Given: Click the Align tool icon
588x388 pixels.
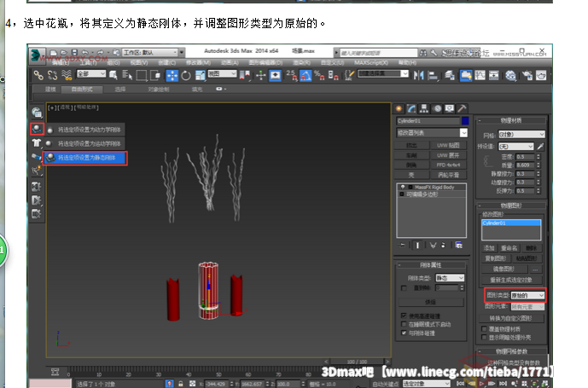Looking at the screenshot, I should point(433,75).
